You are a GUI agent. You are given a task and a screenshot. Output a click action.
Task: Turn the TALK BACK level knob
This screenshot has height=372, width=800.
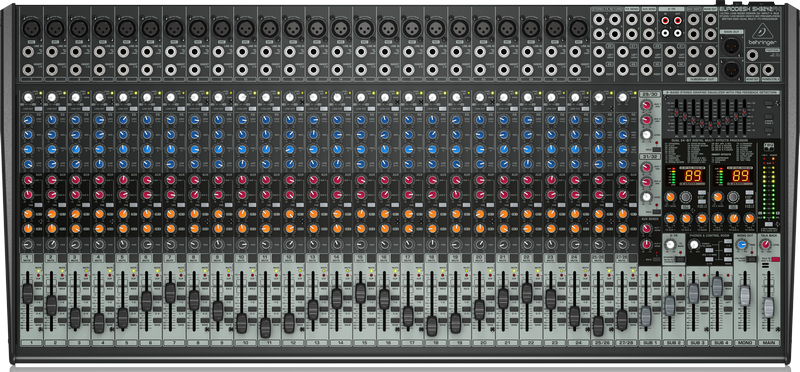click(765, 245)
